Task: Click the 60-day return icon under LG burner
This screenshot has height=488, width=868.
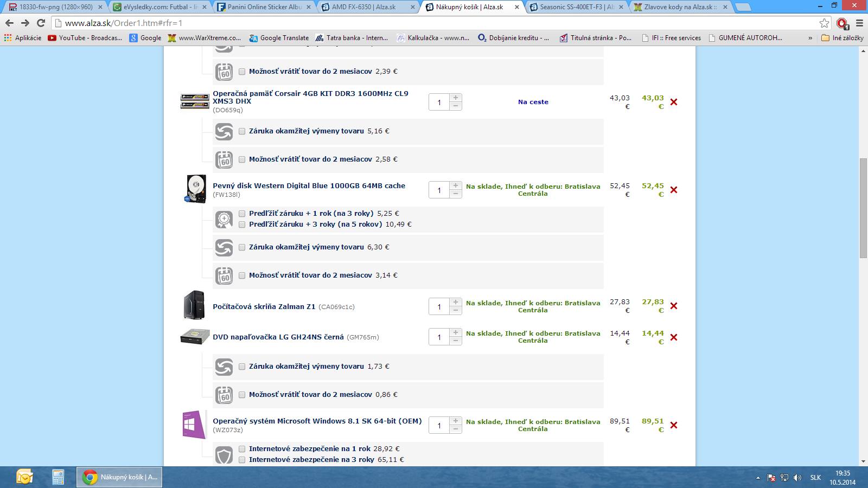Action: (x=224, y=395)
